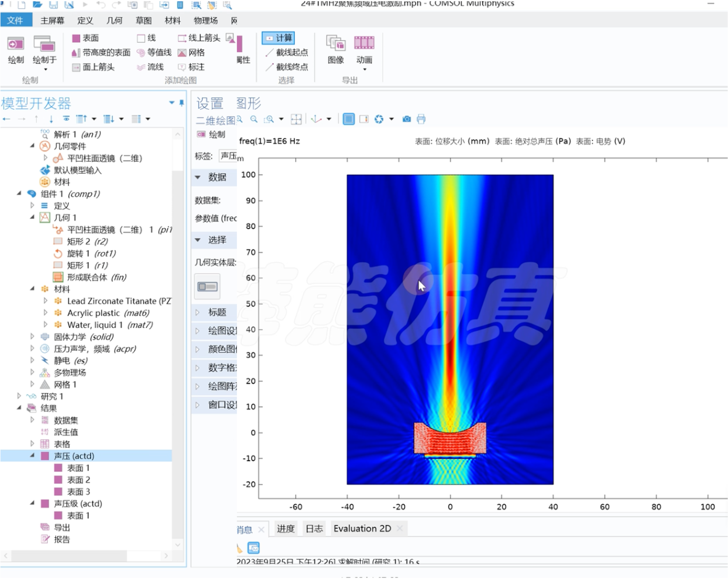Toggle the grid display button in graphics toolbar
The width and height of the screenshot is (728, 579).
click(x=348, y=119)
